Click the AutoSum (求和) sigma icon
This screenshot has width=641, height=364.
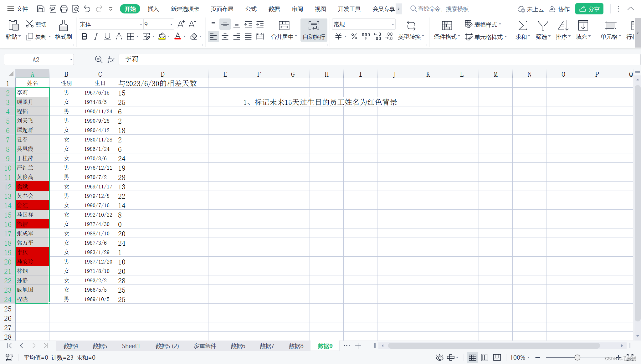pos(522,26)
